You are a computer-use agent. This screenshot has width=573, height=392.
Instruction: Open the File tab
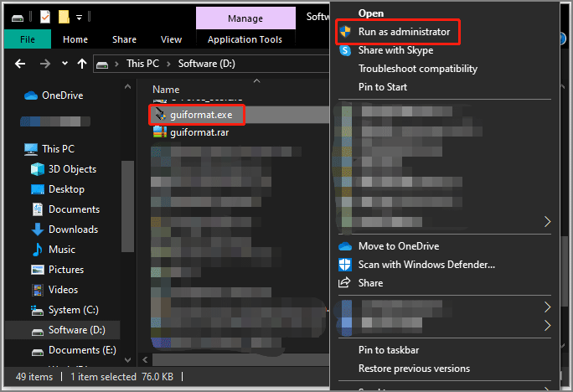point(27,39)
